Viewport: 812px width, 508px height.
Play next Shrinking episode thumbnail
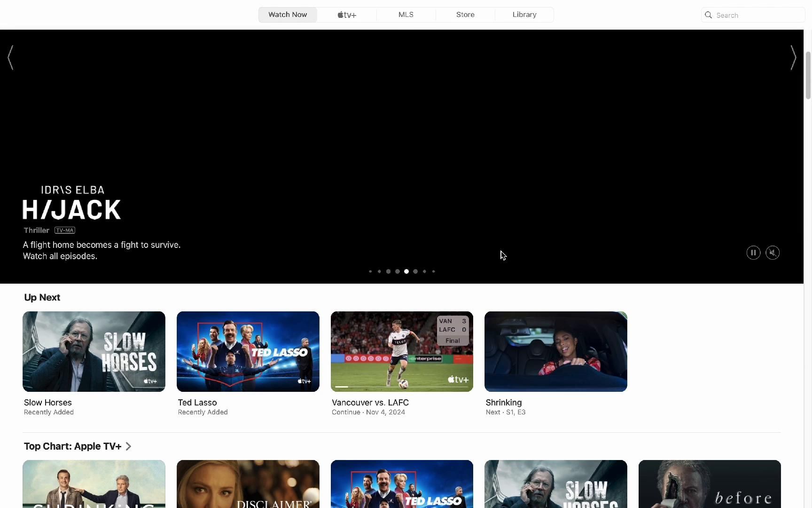tap(555, 351)
